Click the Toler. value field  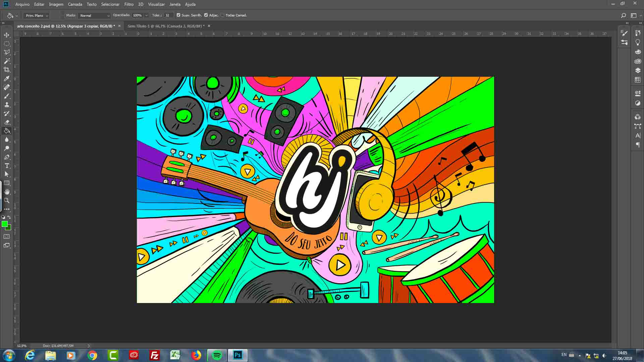[168, 15]
